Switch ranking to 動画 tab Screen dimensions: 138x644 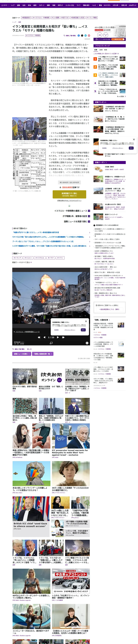tap(106, 50)
